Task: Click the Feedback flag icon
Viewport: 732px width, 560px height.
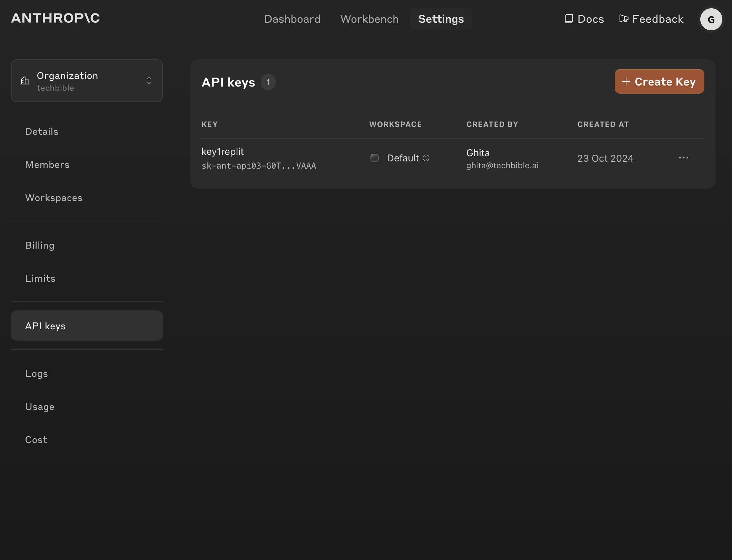Action: point(624,19)
